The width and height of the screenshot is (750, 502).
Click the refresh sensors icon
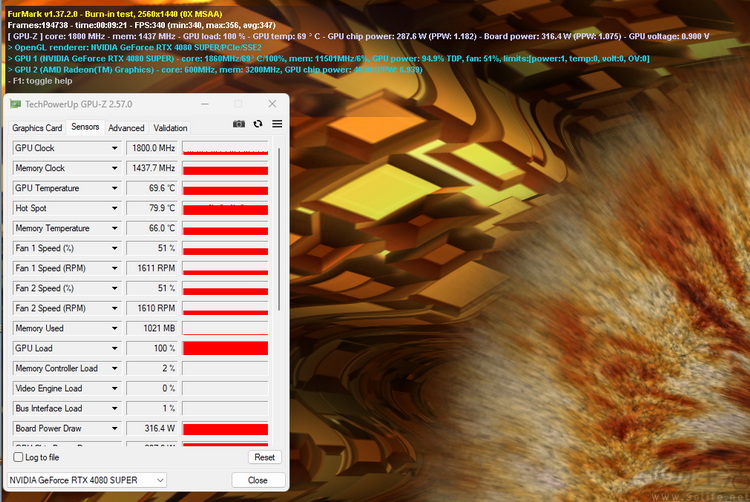click(258, 124)
